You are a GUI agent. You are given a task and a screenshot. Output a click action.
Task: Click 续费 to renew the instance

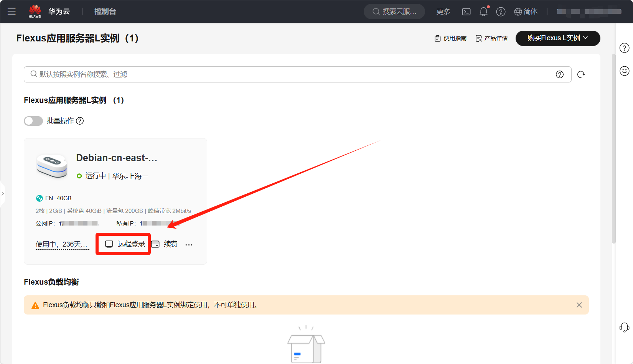165,244
